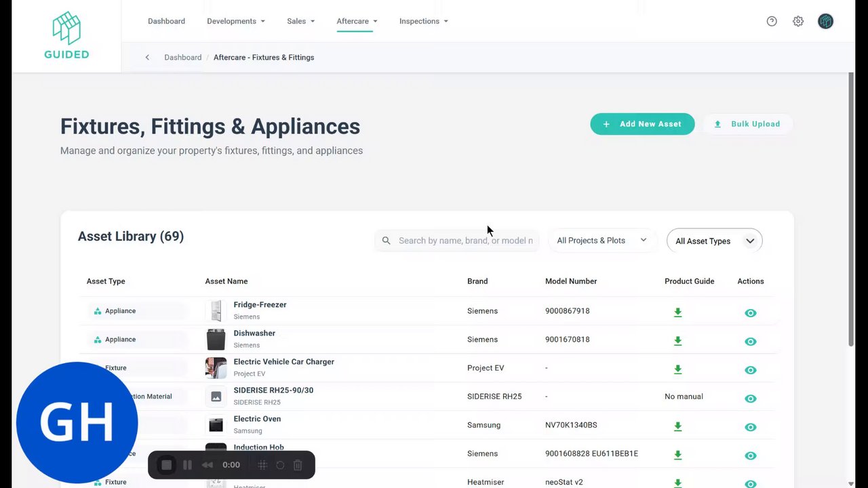Viewport: 868px width, 488px height.
Task: Click the Asset Type column header
Action: tap(106, 281)
